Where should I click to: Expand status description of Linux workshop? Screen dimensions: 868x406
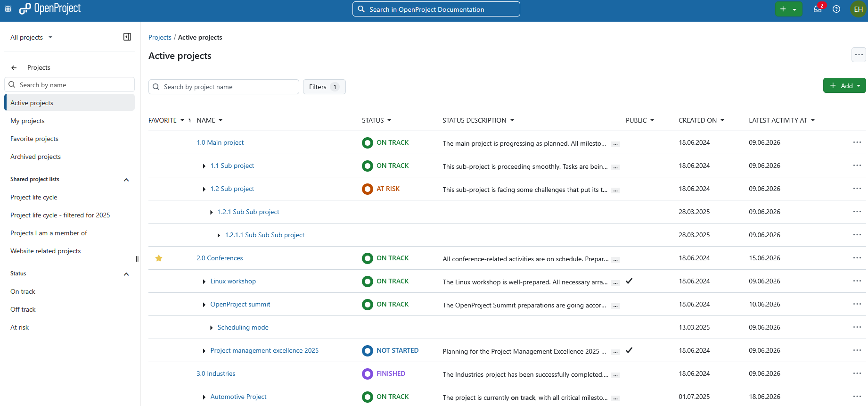[615, 283]
